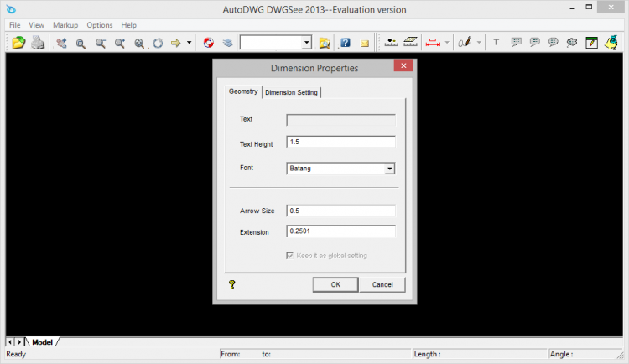Click the Ready status text

pyautogui.click(x=16, y=354)
